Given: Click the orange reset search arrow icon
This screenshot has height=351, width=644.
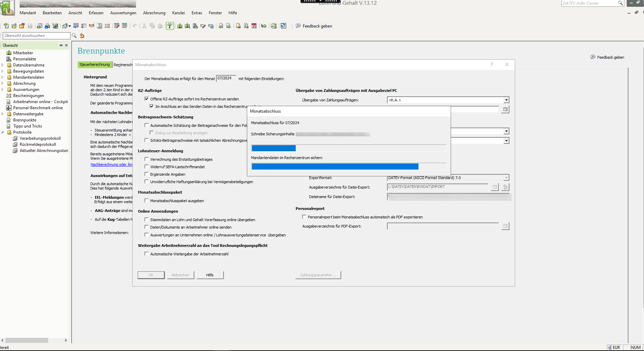Looking at the screenshot, I should point(82,36).
